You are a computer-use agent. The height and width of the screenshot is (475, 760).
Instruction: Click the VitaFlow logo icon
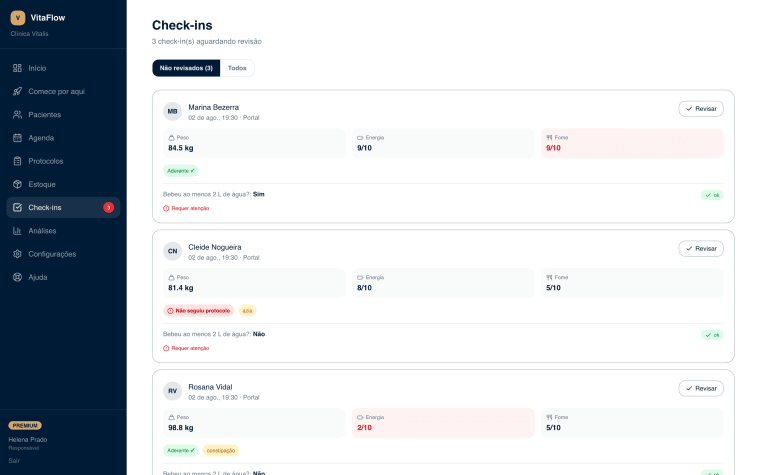tap(18, 18)
